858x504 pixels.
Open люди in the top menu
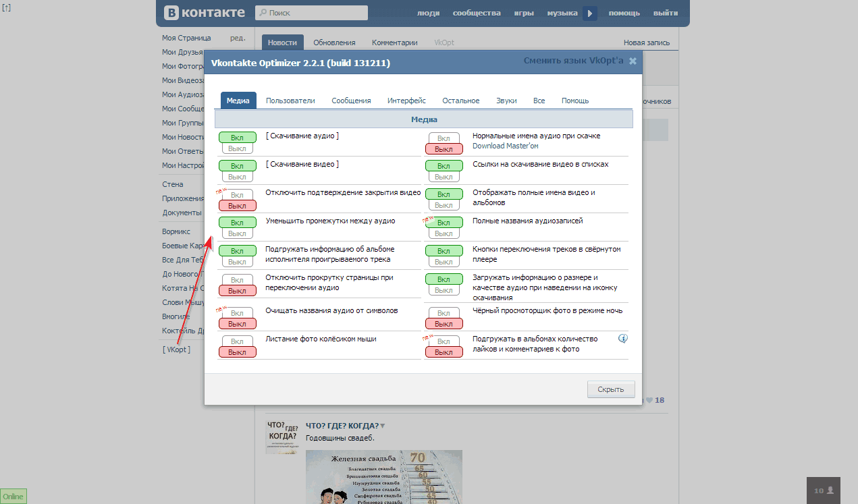tap(429, 13)
